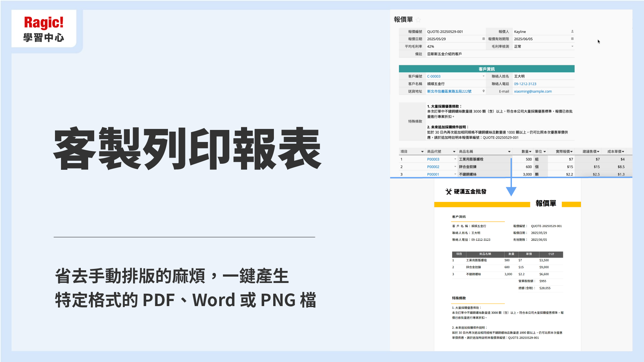
Task: Toggle the favorite star next to 報價單 title
Action: [418, 20]
